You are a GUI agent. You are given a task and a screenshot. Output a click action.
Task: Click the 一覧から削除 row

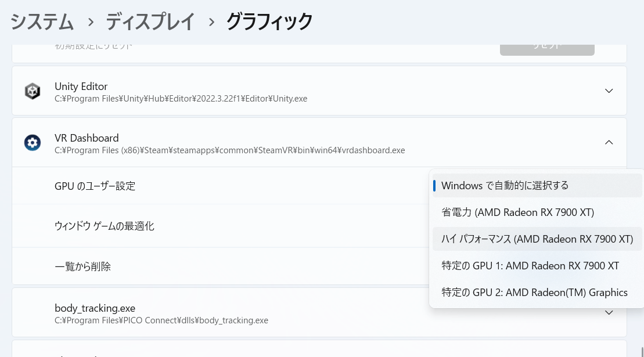coord(83,267)
